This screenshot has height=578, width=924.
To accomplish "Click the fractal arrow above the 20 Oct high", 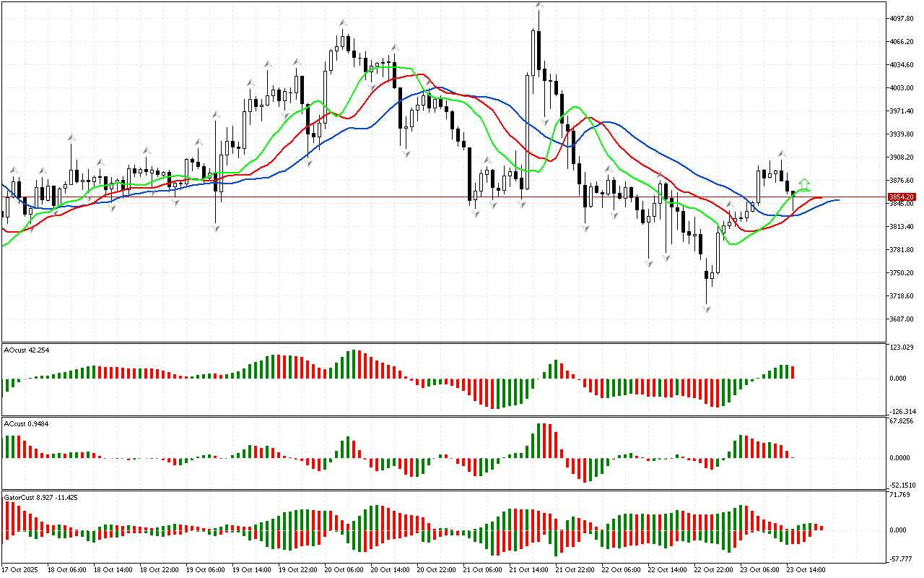I will [344, 23].
